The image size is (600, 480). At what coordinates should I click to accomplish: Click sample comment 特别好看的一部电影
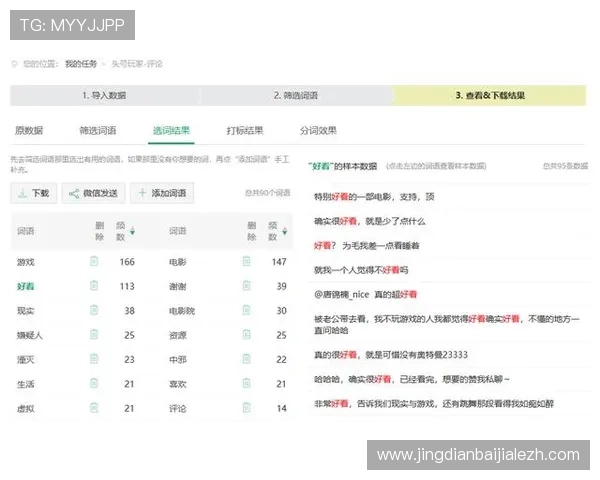pos(374,197)
